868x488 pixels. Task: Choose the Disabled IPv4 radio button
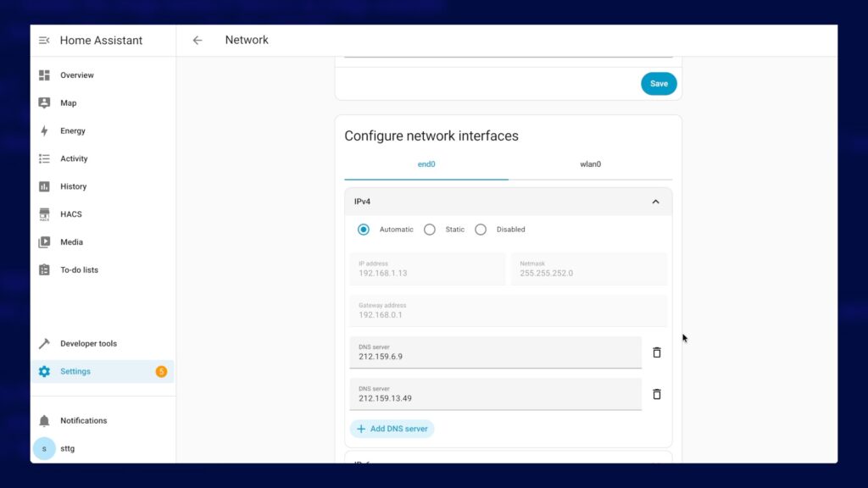click(x=481, y=230)
